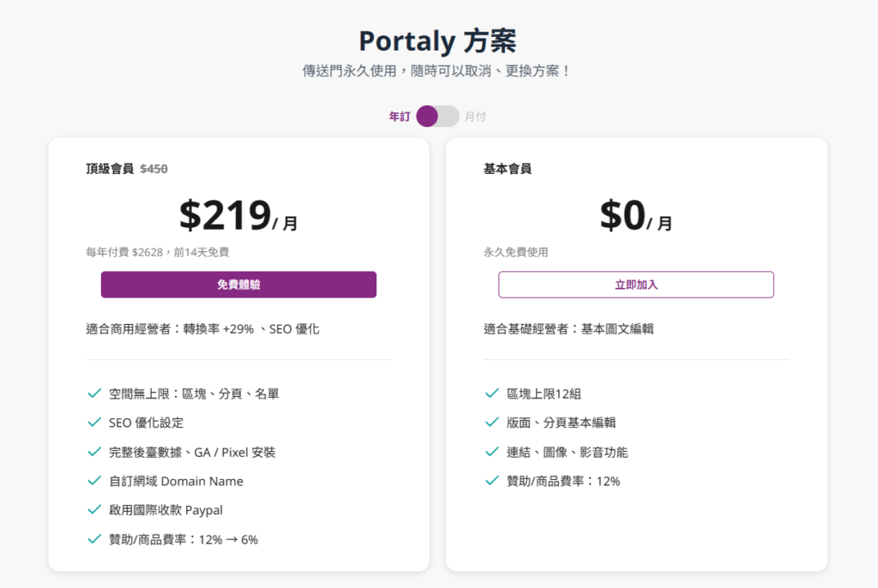Toggle the 年訂/月付 billing switch
878x588 pixels.
click(438, 117)
